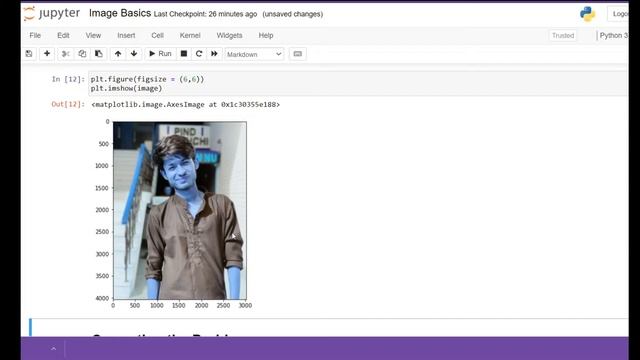Click the plt.imshow(image) code line
Viewport: 640px width, 360px height.
tap(126, 88)
